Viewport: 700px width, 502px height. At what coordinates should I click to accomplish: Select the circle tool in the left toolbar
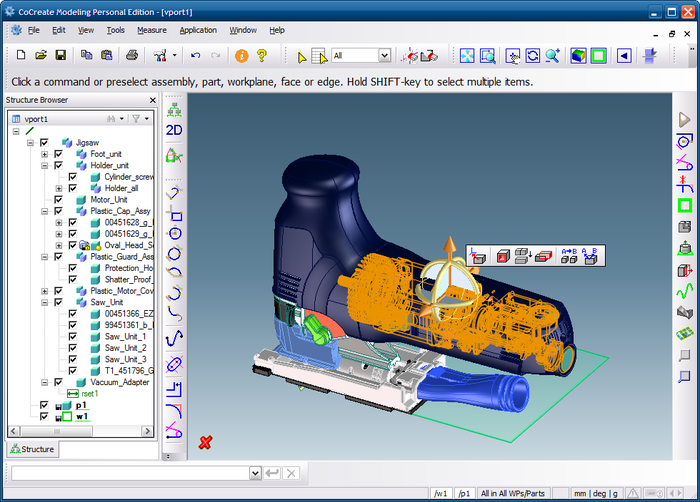point(175,234)
